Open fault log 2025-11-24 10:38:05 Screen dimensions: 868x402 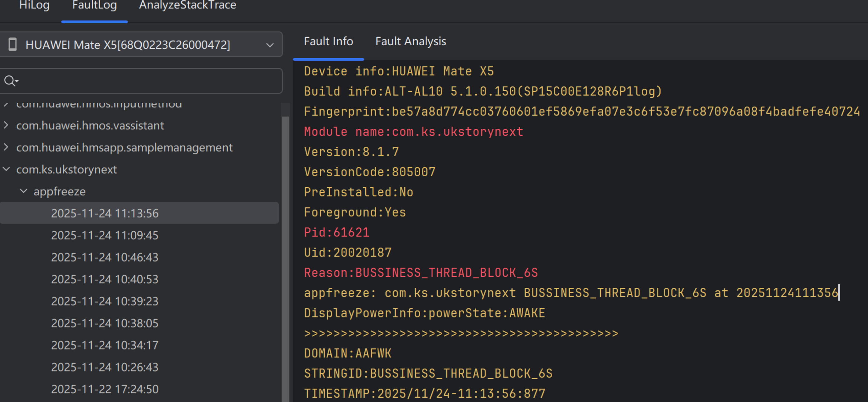(105, 323)
